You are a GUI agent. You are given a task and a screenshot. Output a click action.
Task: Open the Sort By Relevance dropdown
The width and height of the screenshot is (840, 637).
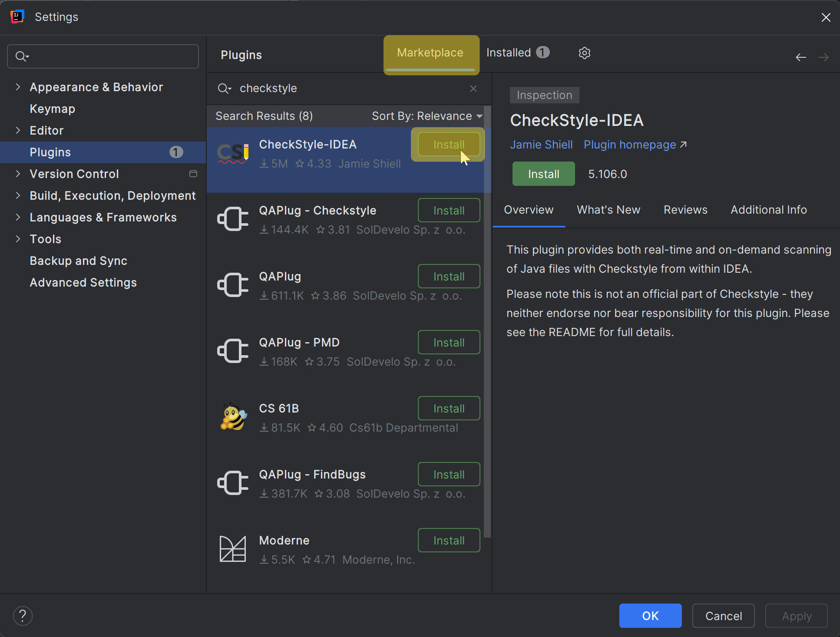coord(427,116)
